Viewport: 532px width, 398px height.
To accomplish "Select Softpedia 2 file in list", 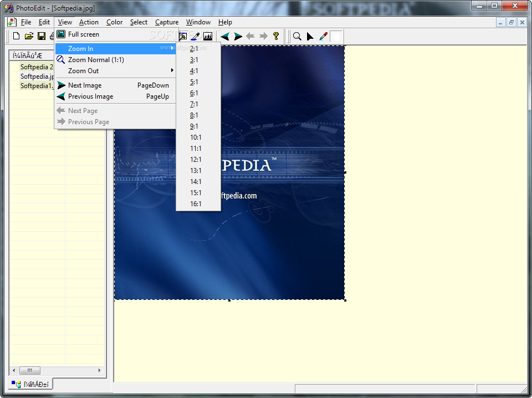I will point(37,67).
